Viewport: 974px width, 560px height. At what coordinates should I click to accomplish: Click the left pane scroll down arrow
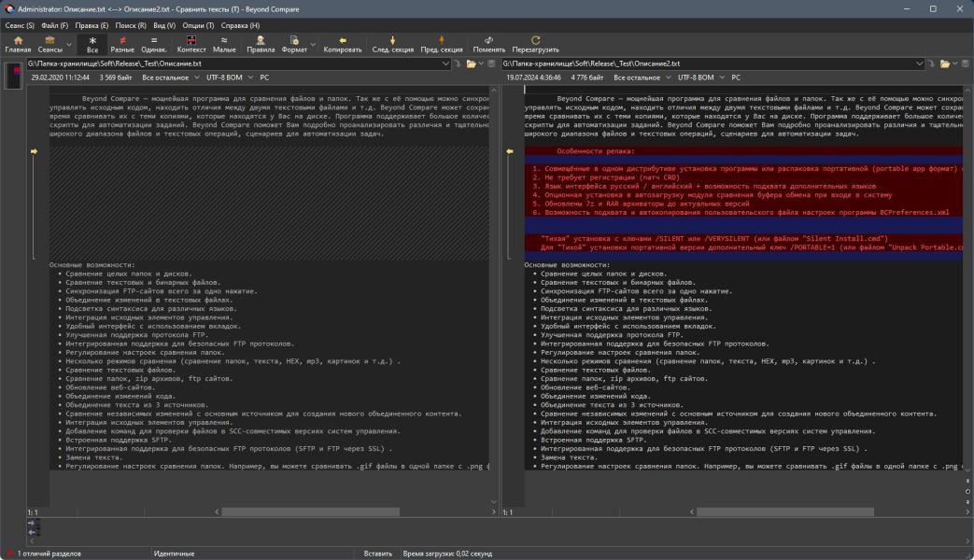494,502
